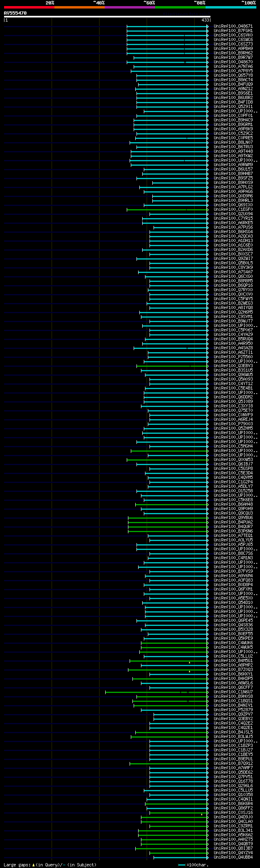Open hit UniRef100_A9PBA9
260x868 pixels.
tap(233, 48)
